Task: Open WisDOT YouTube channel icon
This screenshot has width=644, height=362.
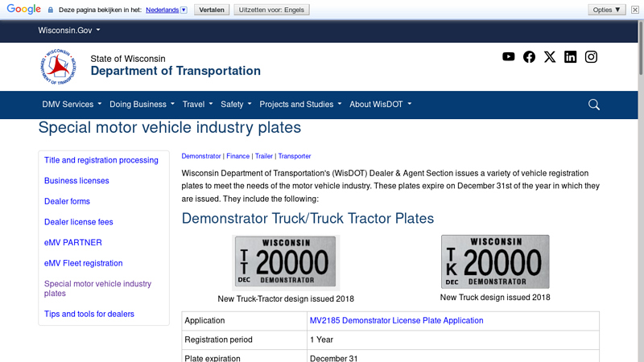Action: click(509, 56)
